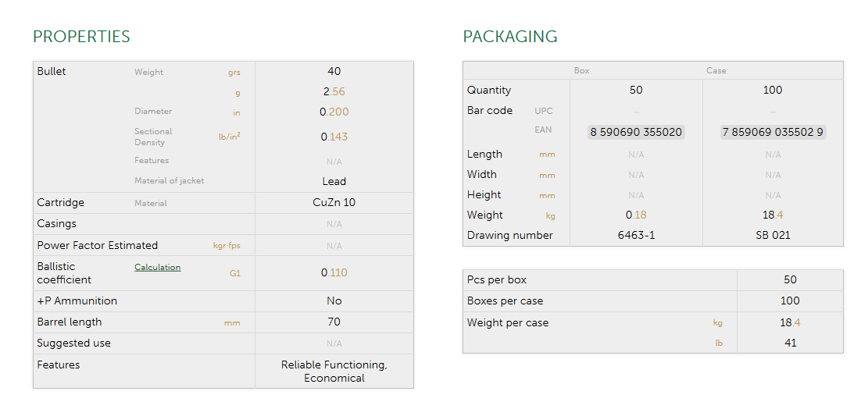This screenshot has width=868, height=409.
Task: Click the bullet diameter value 0.200
Action: tap(334, 112)
